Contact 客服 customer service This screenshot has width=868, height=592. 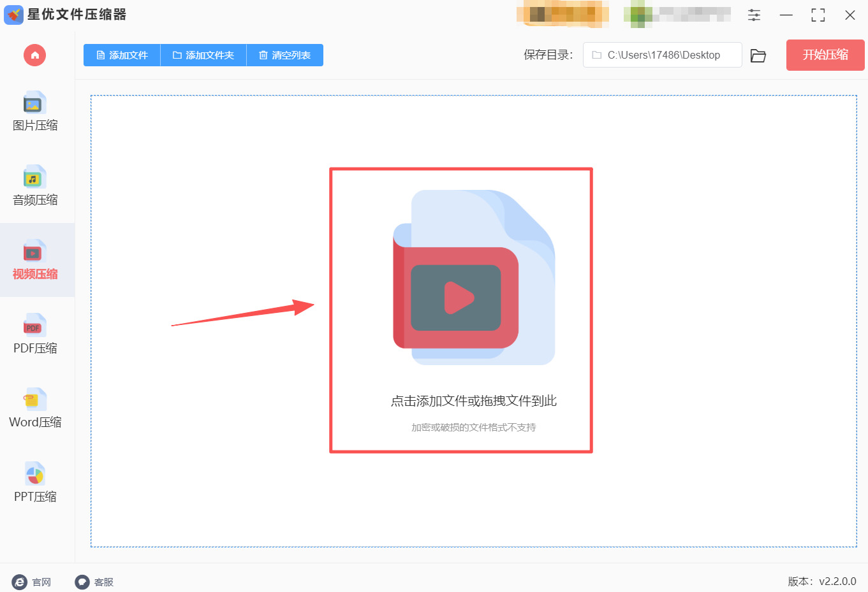pyautogui.click(x=94, y=582)
